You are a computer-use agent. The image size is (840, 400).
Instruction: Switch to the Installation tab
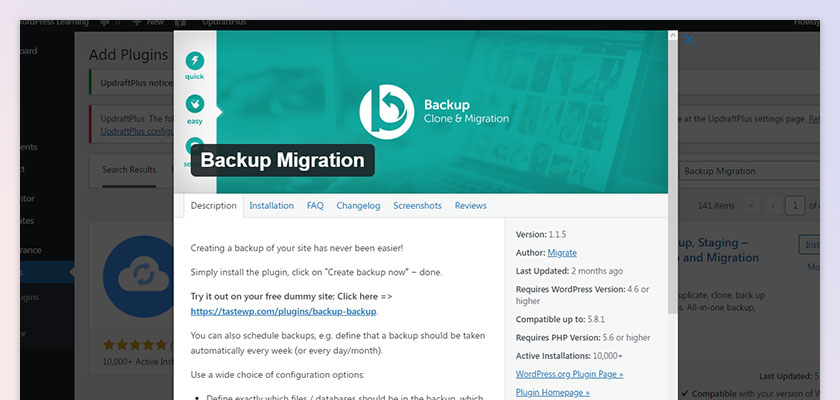coord(271,206)
